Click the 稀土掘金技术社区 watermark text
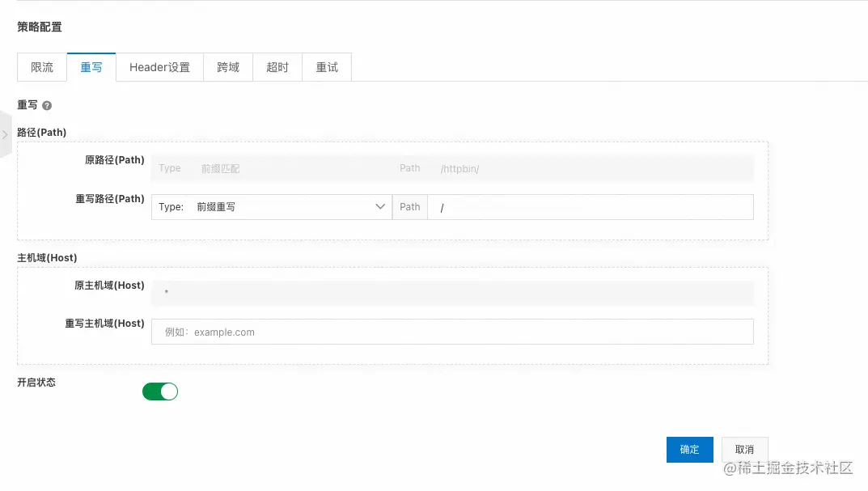 789,468
